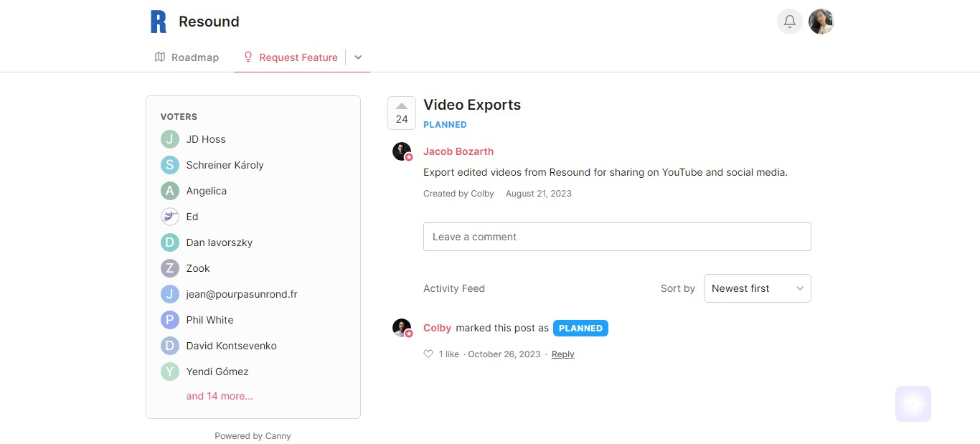Click David Kontsevenko's voter avatar
980x444 pixels.
click(170, 346)
